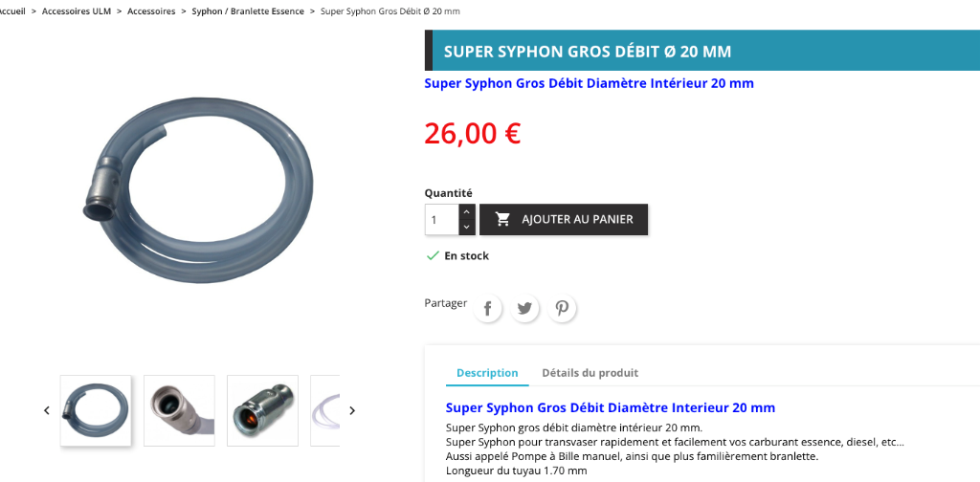The height and width of the screenshot is (482, 980).
Task: Share product on Facebook icon
Action: click(x=487, y=309)
